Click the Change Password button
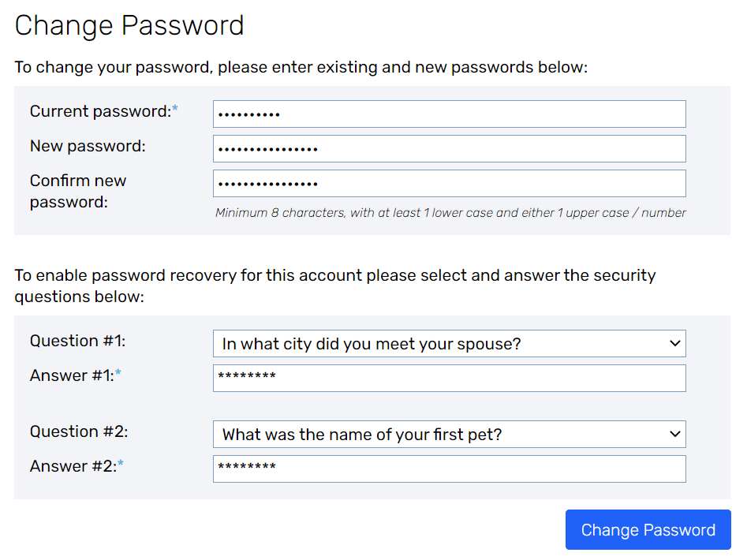 point(648,529)
